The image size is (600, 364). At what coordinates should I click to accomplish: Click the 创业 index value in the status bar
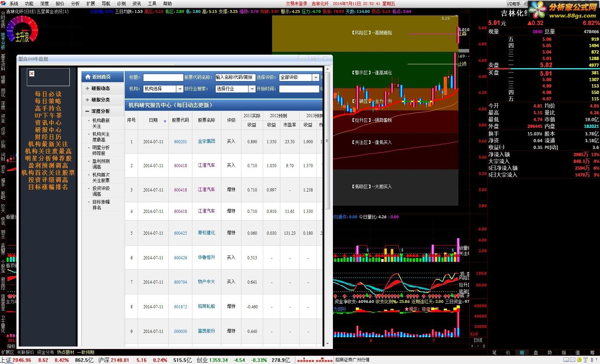coord(218,360)
